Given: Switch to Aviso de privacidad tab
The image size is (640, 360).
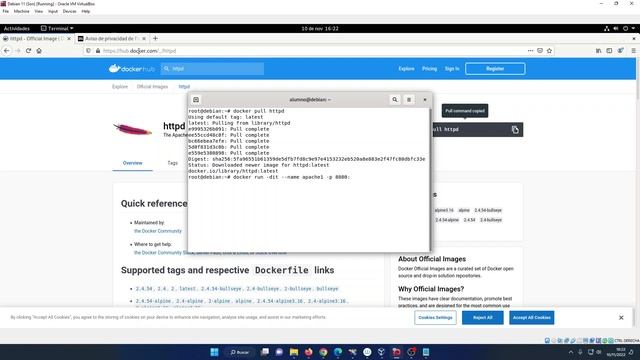Looking at the screenshot, I should pyautogui.click(x=112, y=38).
